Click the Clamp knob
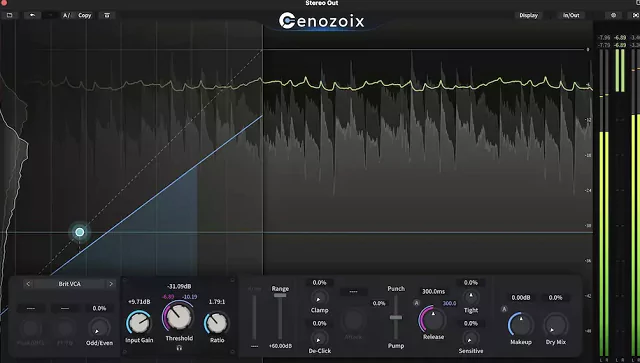Image resolution: width=640 pixels, height=363 pixels. (x=319, y=298)
